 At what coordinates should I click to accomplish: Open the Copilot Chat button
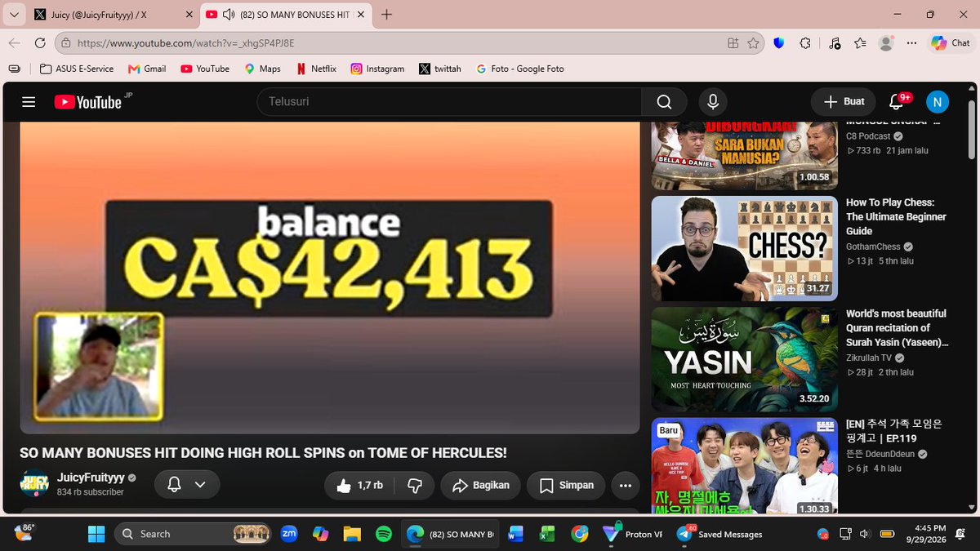pyautogui.click(x=949, y=43)
